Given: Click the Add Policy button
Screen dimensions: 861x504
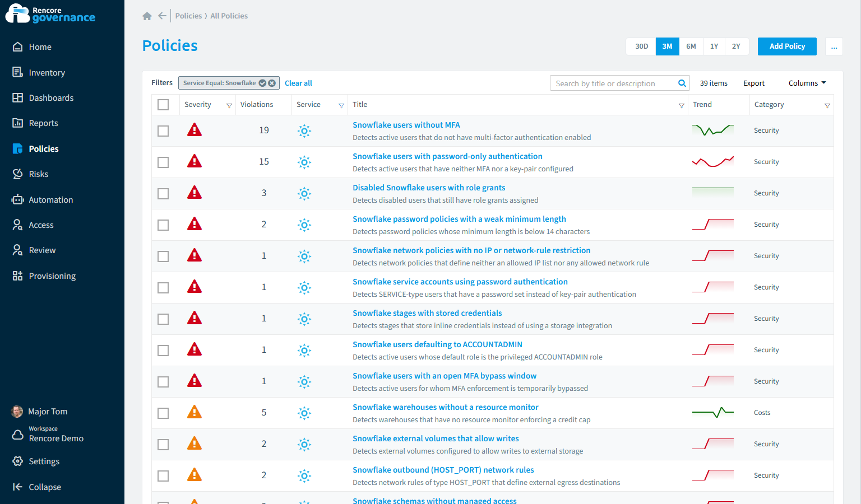Looking at the screenshot, I should point(787,46).
